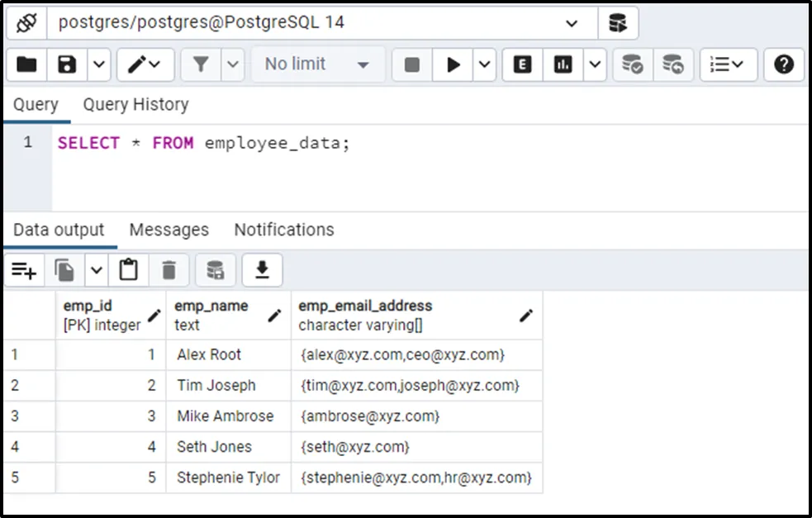
Task: Select the Mike Ambrose name cell
Action: click(226, 416)
